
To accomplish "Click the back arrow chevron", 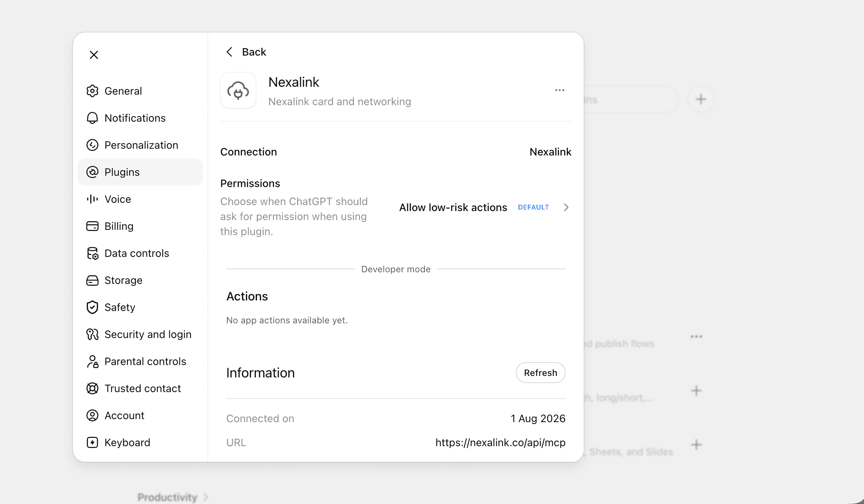I will pyautogui.click(x=230, y=52).
